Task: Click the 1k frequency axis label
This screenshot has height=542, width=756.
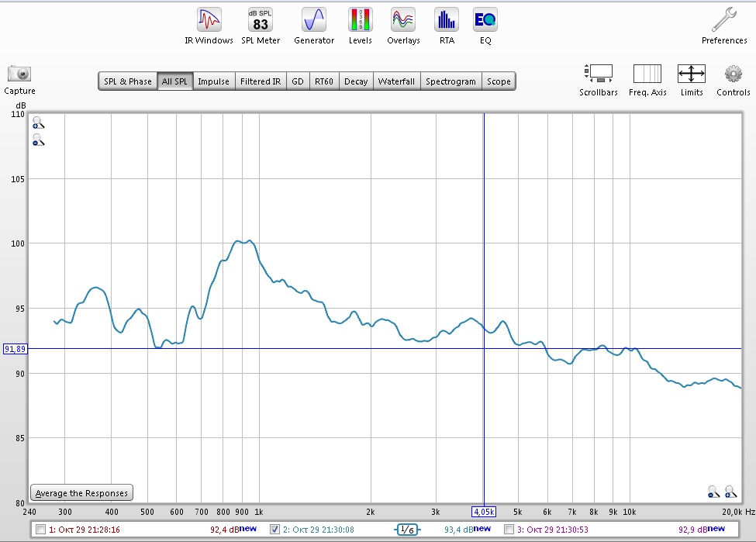Action: [259, 512]
